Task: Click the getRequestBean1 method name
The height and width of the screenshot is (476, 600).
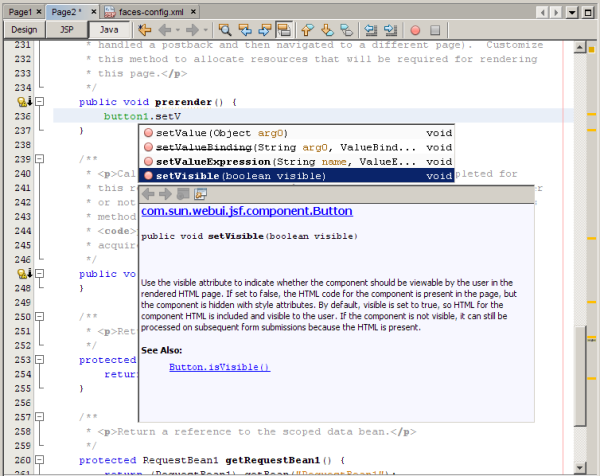Action: point(272,460)
